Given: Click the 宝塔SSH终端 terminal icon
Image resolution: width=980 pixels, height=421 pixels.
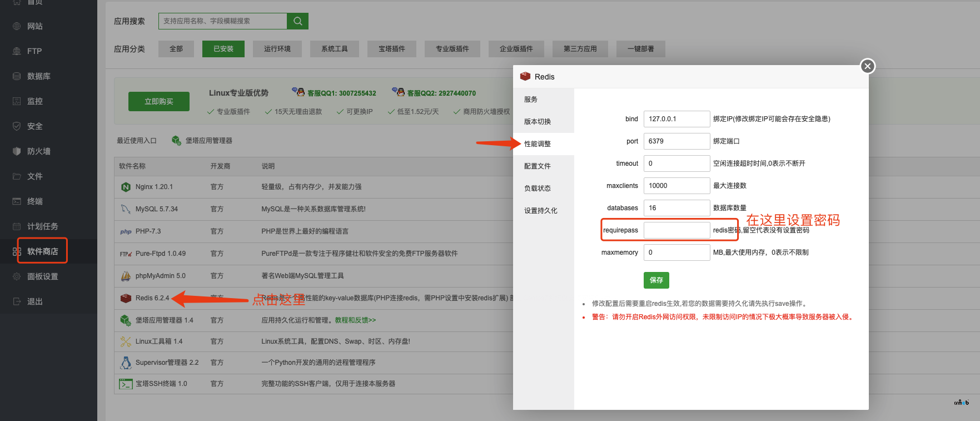Looking at the screenshot, I should [x=126, y=384].
